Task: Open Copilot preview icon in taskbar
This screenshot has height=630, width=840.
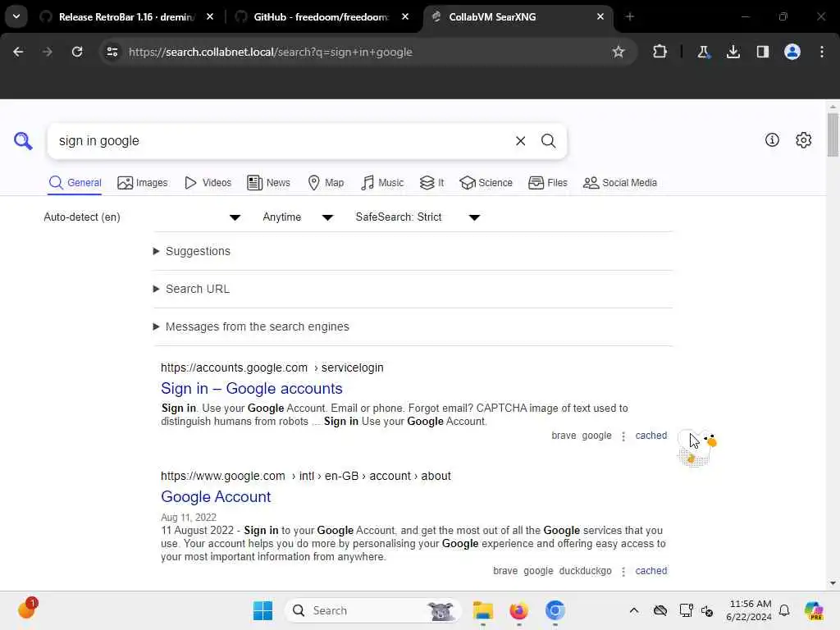Action: pyautogui.click(x=814, y=610)
